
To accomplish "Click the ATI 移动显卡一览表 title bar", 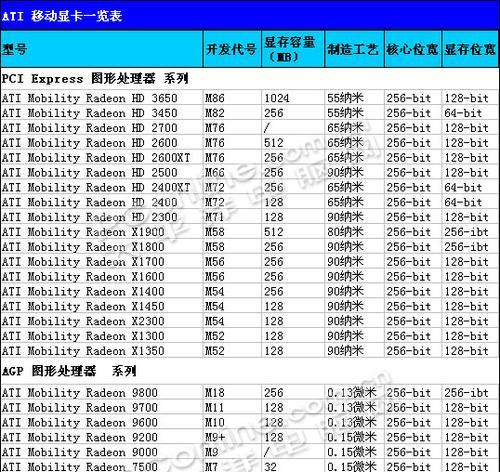I will pyautogui.click(x=250, y=15).
